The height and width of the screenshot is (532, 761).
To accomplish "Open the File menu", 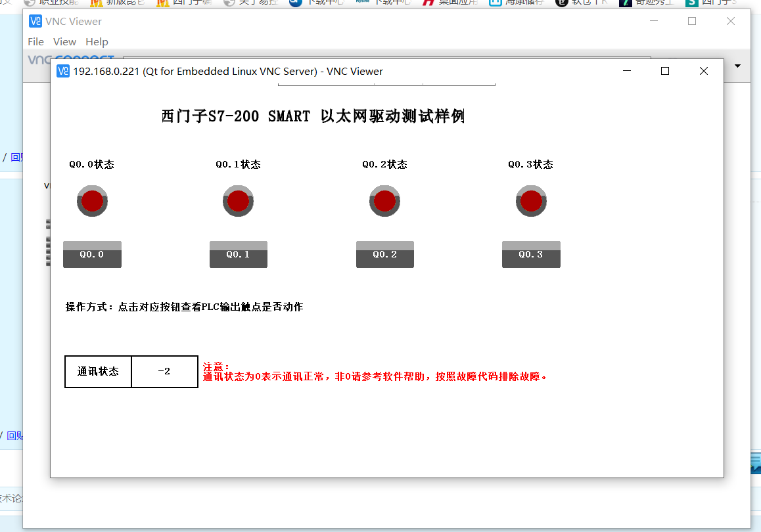I will [x=35, y=41].
